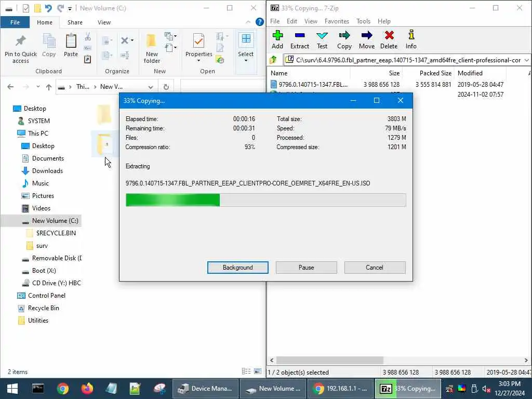Screen dimensions: 532x399
Task: Open Chrome from the taskbar
Action: (63, 389)
